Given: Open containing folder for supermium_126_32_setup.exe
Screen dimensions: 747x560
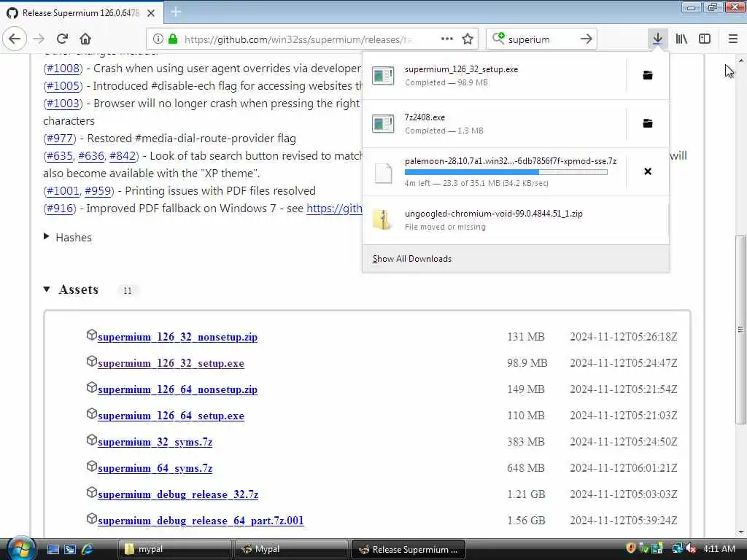Looking at the screenshot, I should tap(648, 75).
